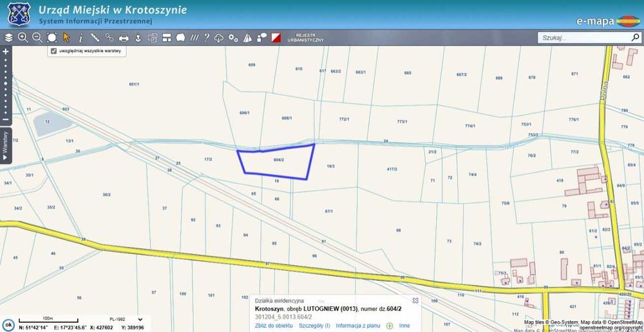The height and width of the screenshot is (332, 644).
Task: Click parcel label 419 on map
Action: tap(560, 181)
